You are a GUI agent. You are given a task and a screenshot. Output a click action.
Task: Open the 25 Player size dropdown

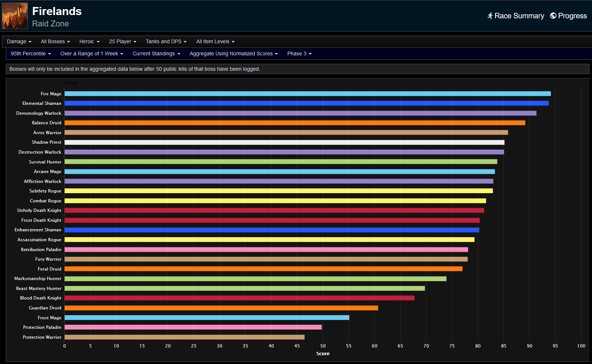[122, 41]
